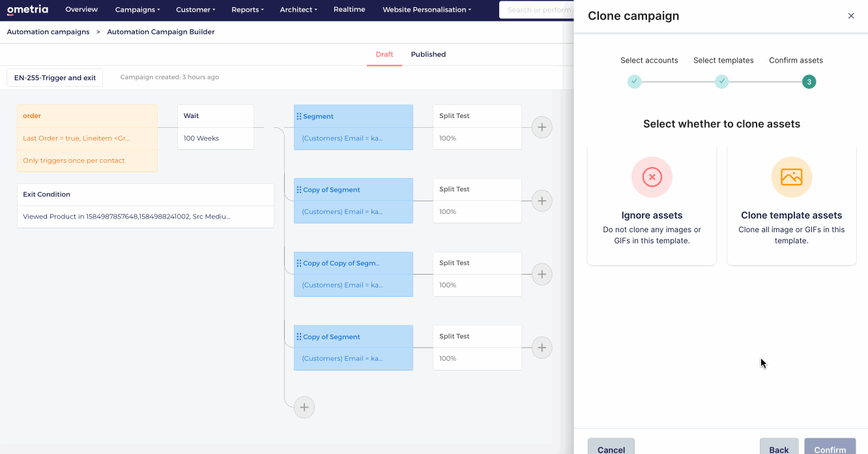868x454 pixels.
Task: Select the Copy of Copy of Segm... node
Action: pyautogui.click(x=353, y=274)
